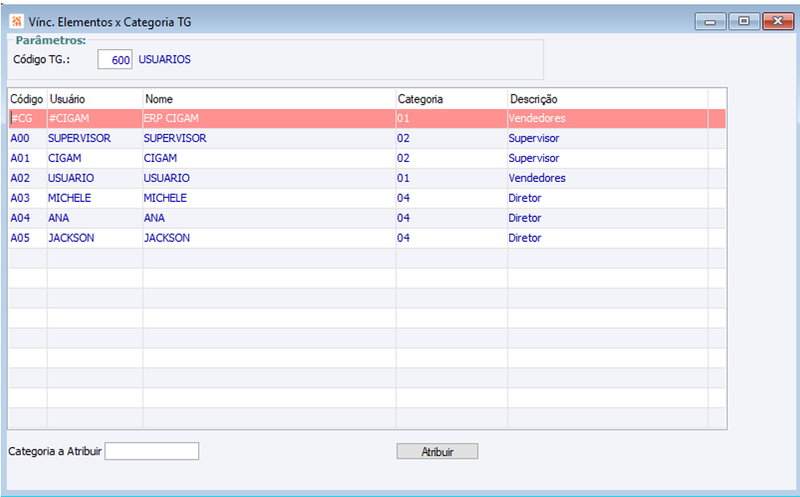Click Diretor in the JACKSON row

click(608, 238)
